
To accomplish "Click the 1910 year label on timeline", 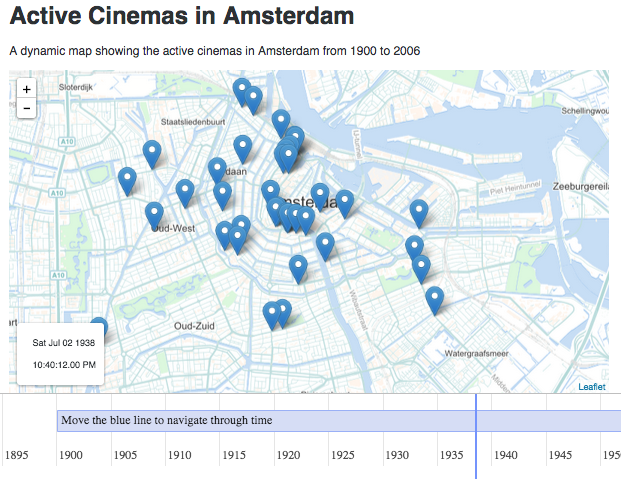I will (x=179, y=454).
